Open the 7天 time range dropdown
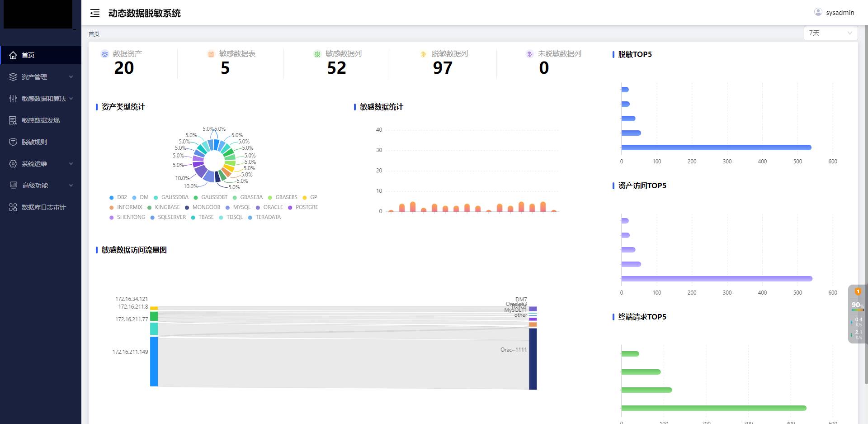Screen dimensions: 868x424 pyautogui.click(x=830, y=33)
